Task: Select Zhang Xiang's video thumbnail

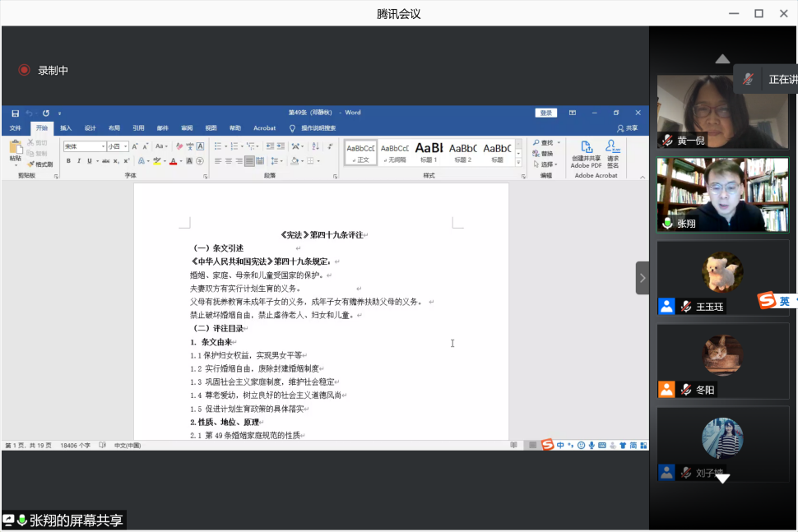Action: click(722, 194)
